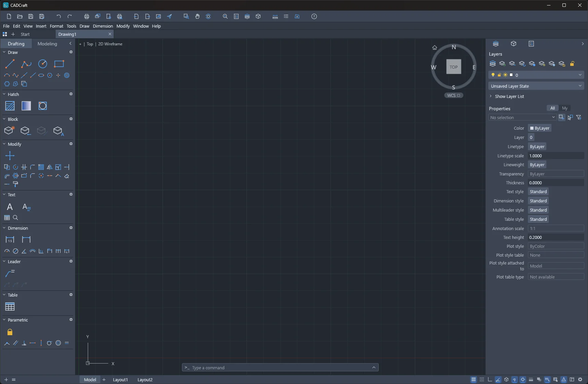Collapse the Hatch panel section

[4, 94]
